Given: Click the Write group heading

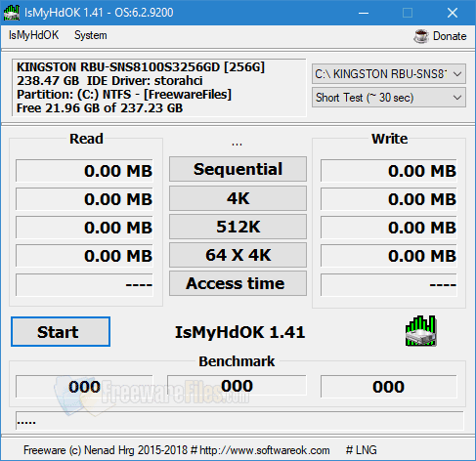Looking at the screenshot, I should tap(390, 139).
